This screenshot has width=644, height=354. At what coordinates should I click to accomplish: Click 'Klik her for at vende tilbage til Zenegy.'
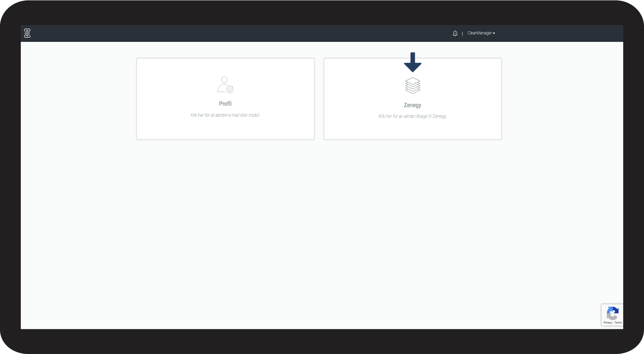pyautogui.click(x=413, y=116)
